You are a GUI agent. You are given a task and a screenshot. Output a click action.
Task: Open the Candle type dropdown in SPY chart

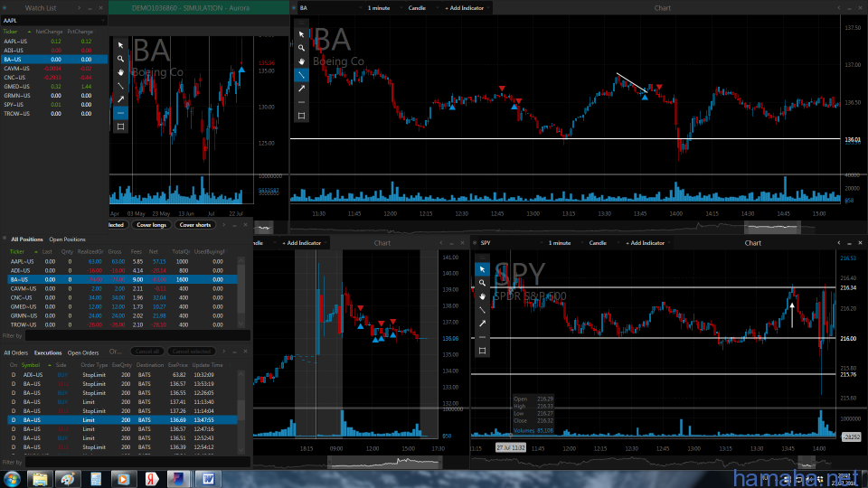coord(603,243)
